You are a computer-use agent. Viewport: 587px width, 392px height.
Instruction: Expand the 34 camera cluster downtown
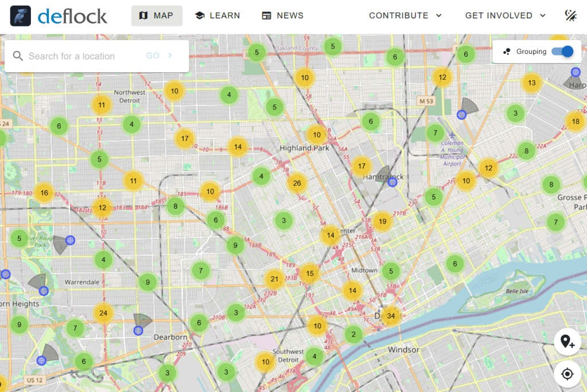click(x=391, y=316)
